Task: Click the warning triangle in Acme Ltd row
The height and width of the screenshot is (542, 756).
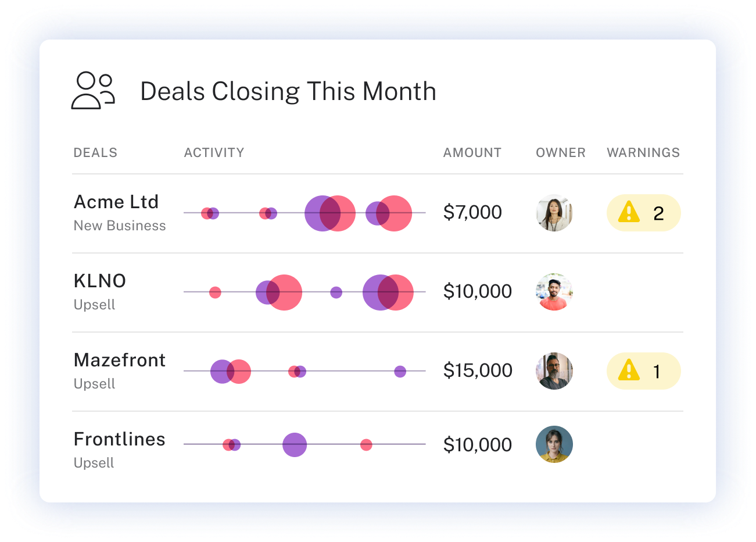Action: (629, 212)
